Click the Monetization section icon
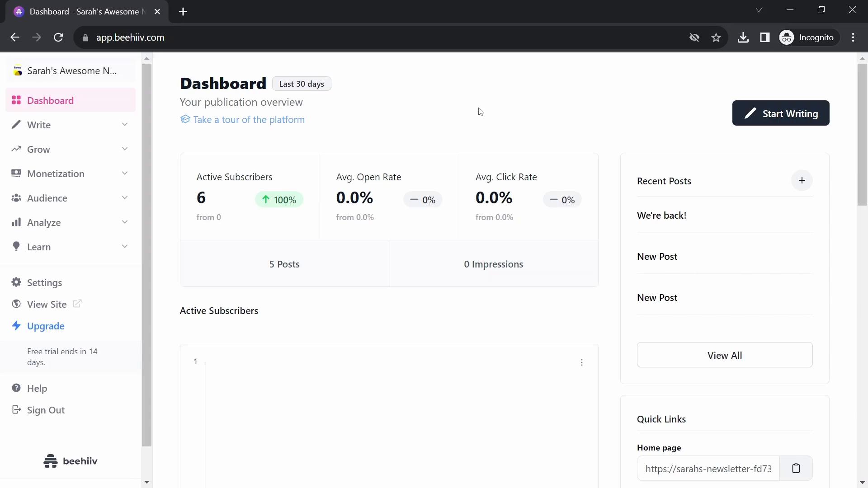 16,174
